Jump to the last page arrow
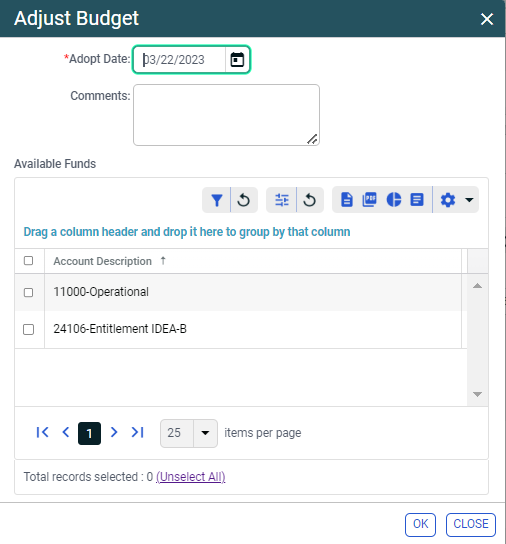Image resolution: width=506 pixels, height=544 pixels. [137, 432]
